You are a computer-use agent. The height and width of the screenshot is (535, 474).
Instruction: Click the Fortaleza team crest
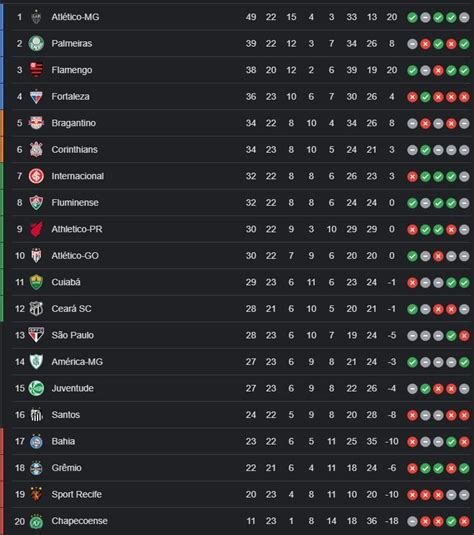tap(36, 97)
